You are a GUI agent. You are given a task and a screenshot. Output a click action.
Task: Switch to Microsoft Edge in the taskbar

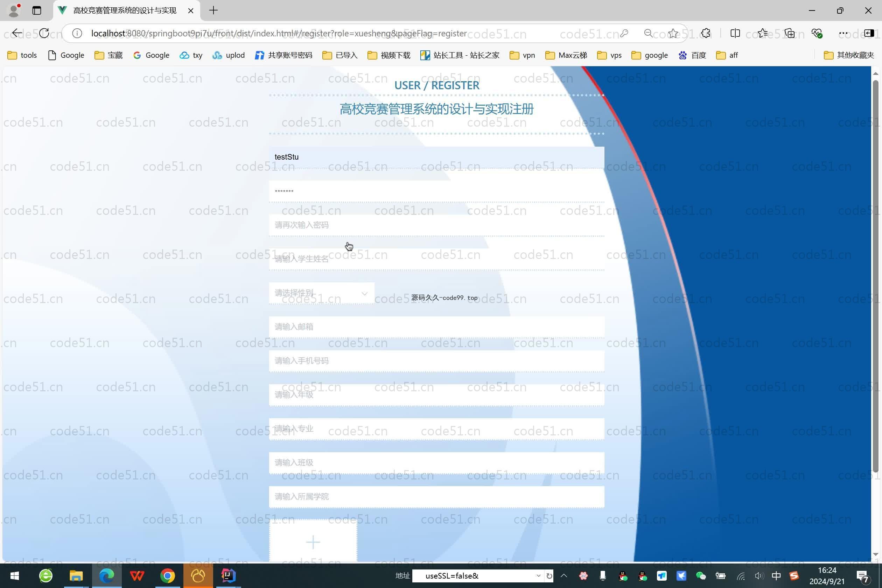[106, 576]
